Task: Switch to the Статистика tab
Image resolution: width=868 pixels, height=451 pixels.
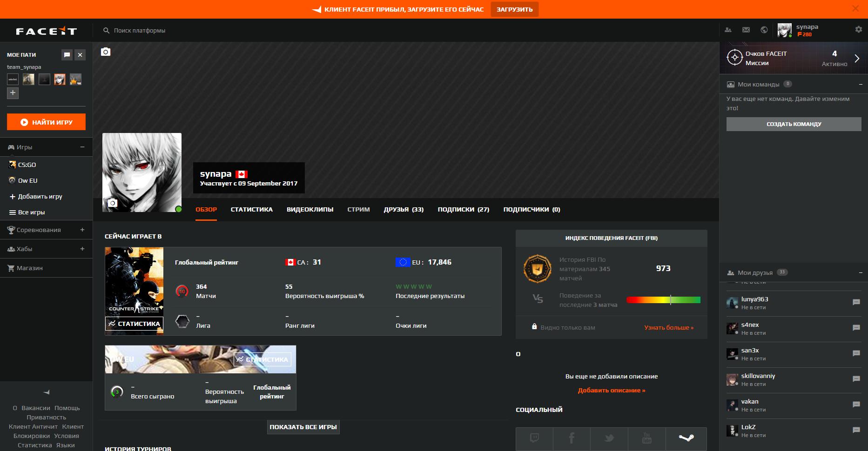Action: (251, 209)
